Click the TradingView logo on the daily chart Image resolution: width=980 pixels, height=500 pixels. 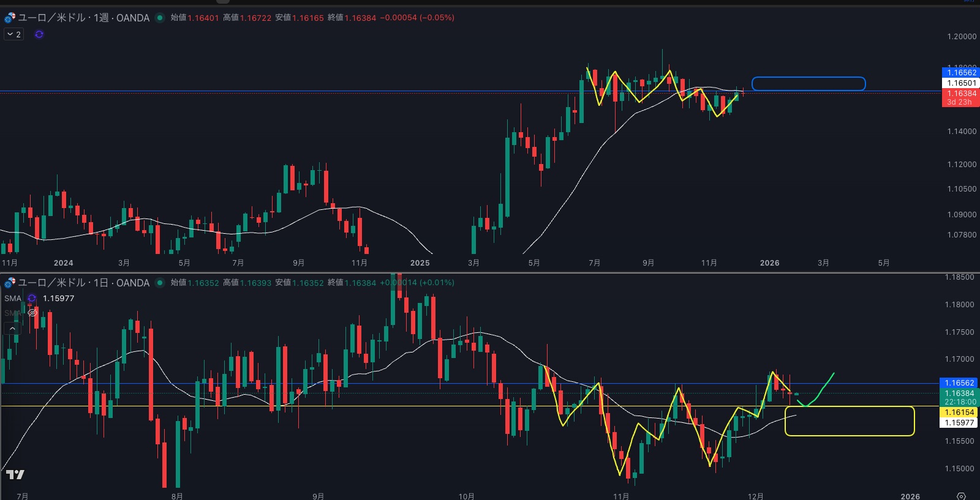pyautogui.click(x=15, y=474)
